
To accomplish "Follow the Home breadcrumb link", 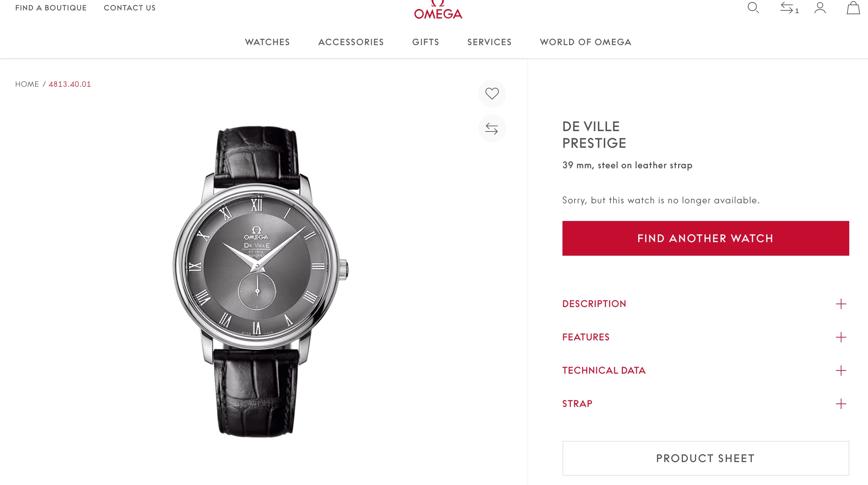I will [27, 84].
